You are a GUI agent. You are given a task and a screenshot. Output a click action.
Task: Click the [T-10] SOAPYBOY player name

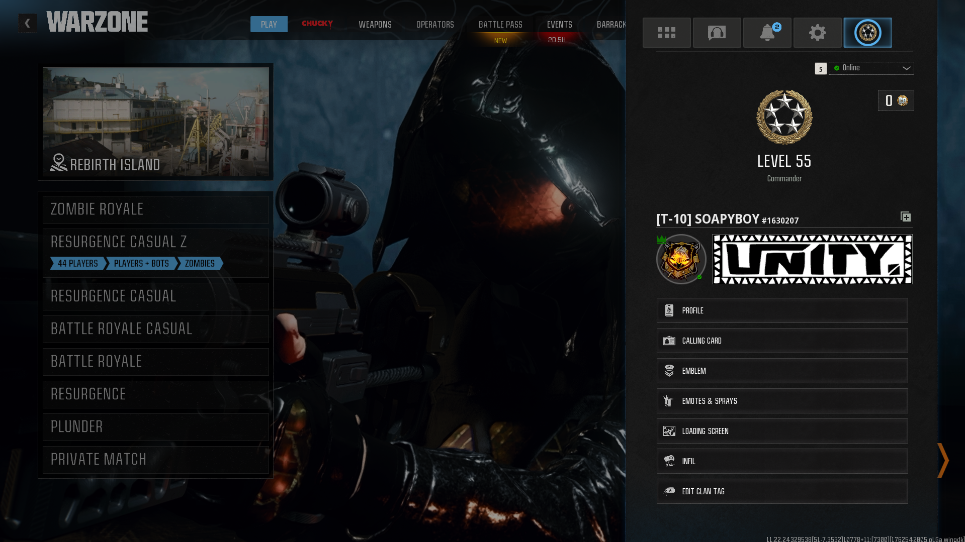pos(708,219)
